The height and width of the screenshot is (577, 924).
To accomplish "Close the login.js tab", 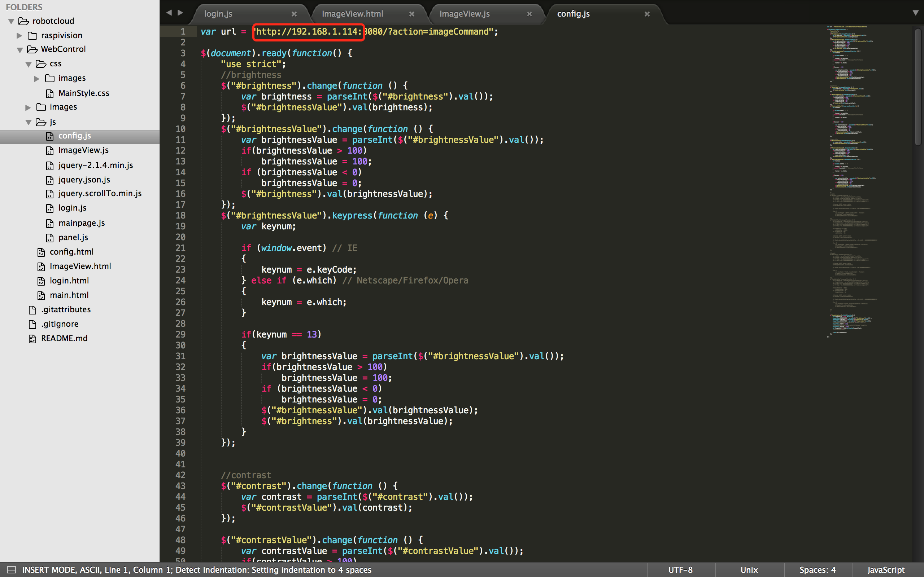I will coord(294,14).
